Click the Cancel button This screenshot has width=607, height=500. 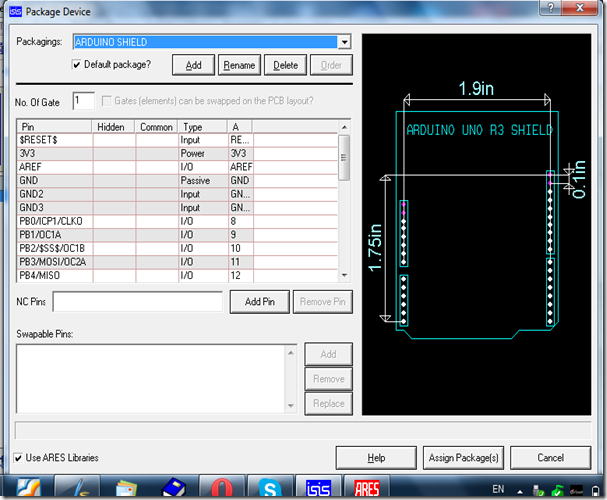[x=550, y=458]
